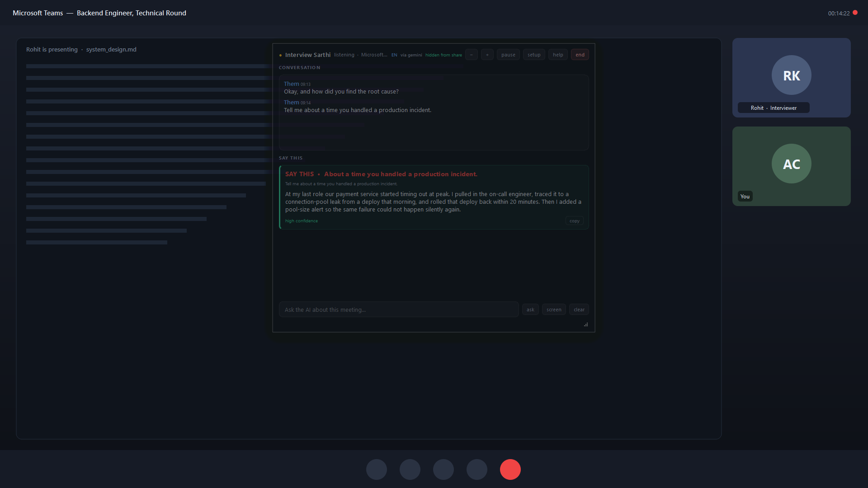Select the 'Tell me about a time you handled a production incident.' transcript line

pos(358,110)
